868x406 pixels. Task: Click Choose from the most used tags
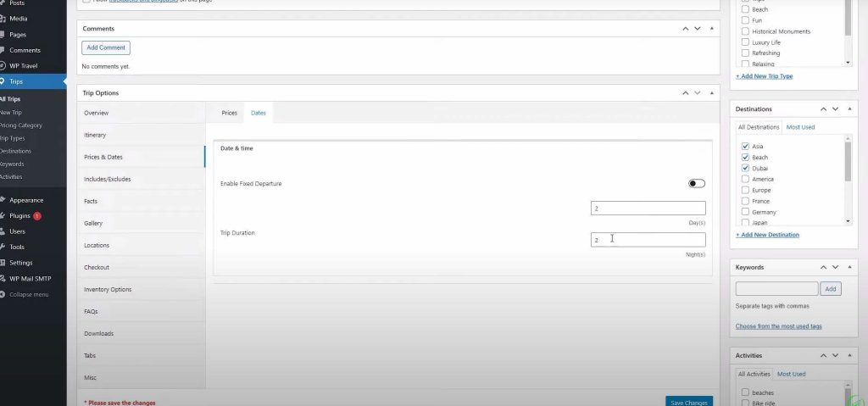pos(778,326)
